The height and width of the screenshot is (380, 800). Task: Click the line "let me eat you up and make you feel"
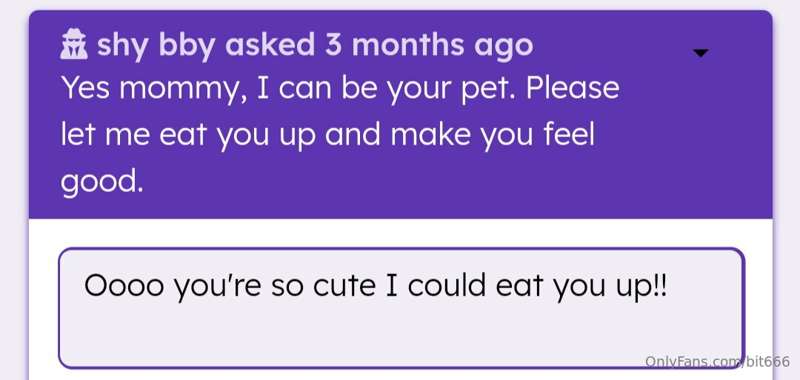tap(328, 135)
